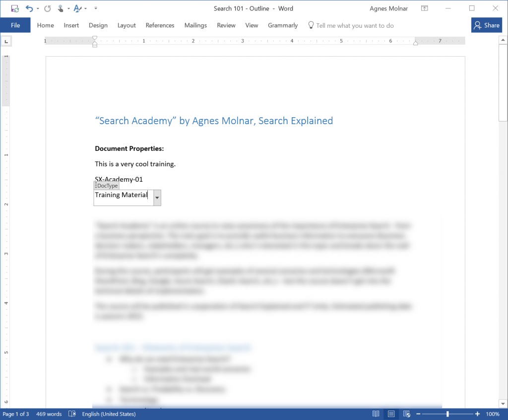
Task: Click the '469 words' word count
Action: (49, 414)
